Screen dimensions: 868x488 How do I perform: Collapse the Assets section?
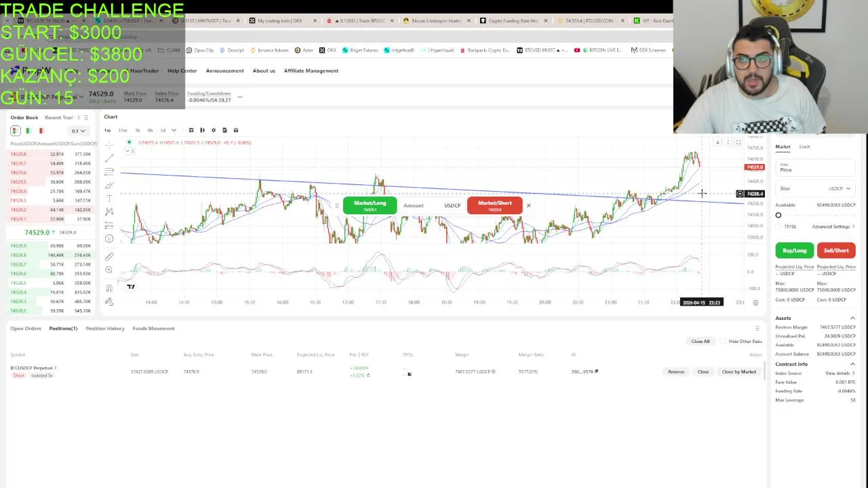852,318
